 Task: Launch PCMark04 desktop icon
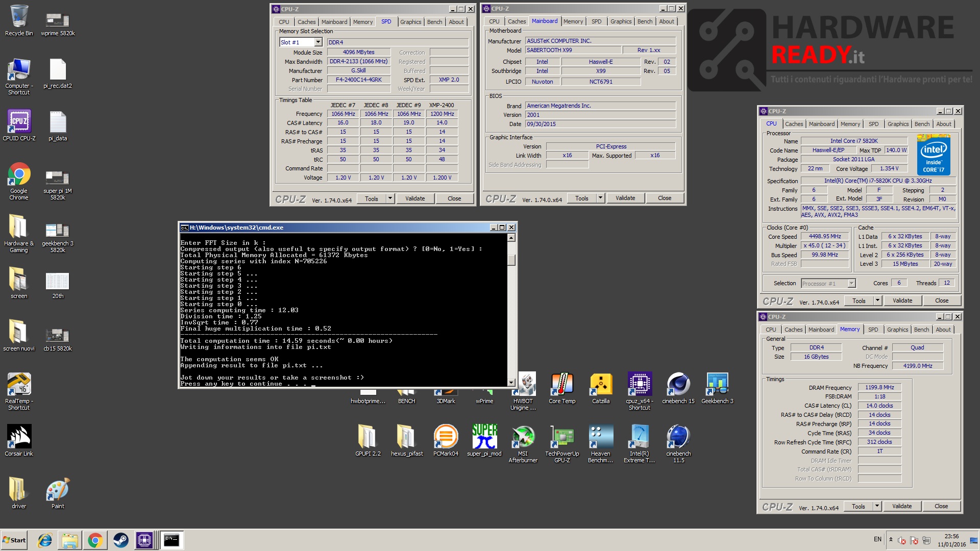point(446,441)
